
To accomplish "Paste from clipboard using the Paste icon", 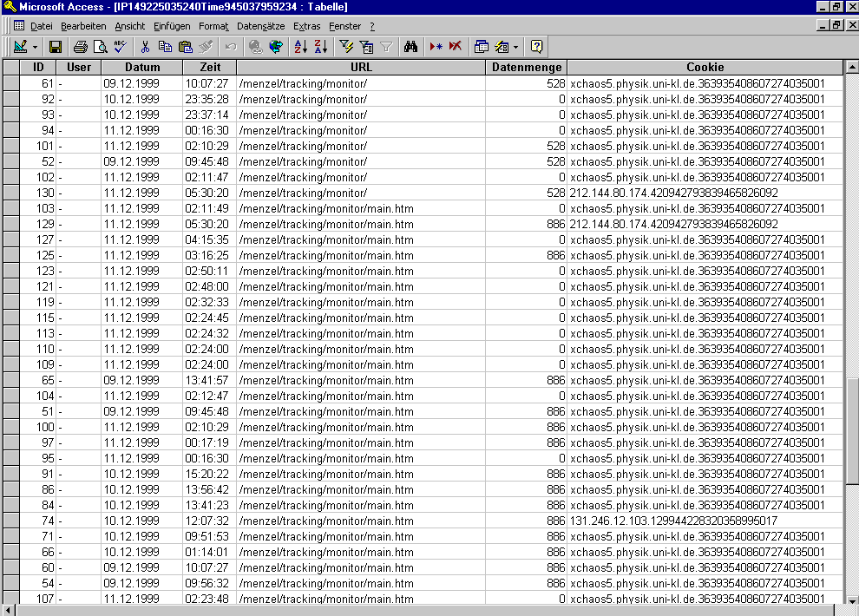I will coord(186,47).
